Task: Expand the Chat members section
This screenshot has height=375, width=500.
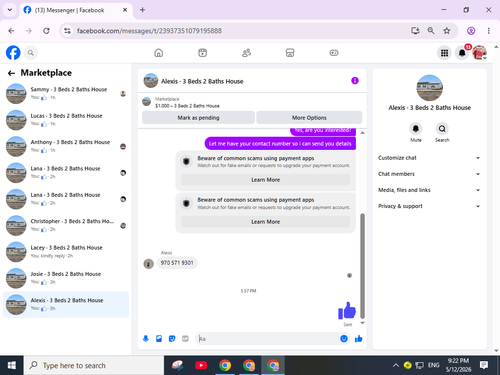Action: pyautogui.click(x=429, y=174)
